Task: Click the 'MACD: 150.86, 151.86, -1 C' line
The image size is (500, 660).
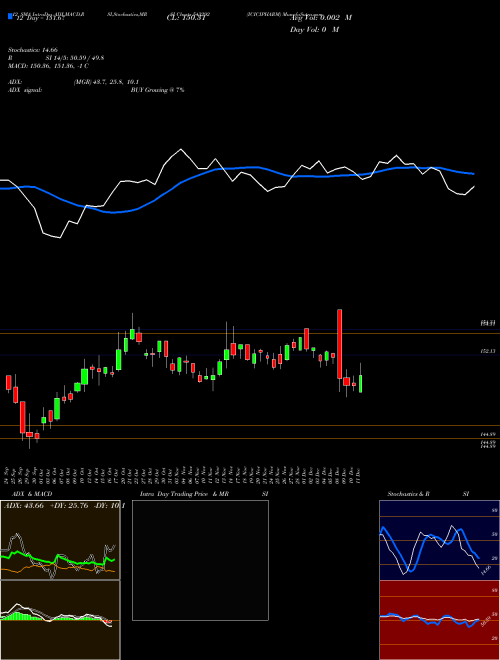Action: (x=48, y=66)
